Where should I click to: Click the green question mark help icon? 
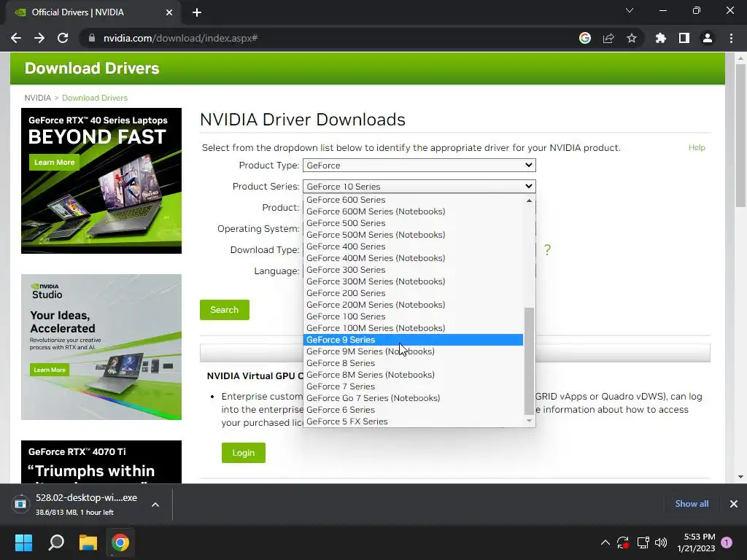tap(547, 249)
